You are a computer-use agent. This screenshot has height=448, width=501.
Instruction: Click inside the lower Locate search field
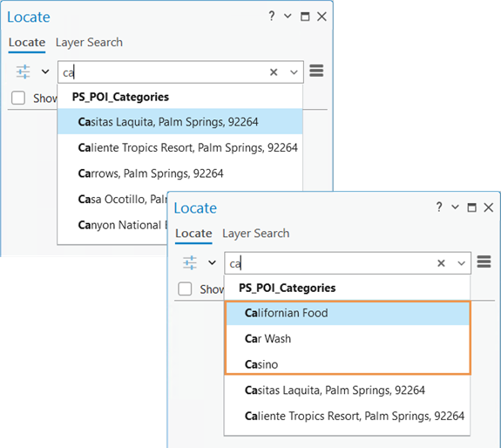click(x=329, y=263)
